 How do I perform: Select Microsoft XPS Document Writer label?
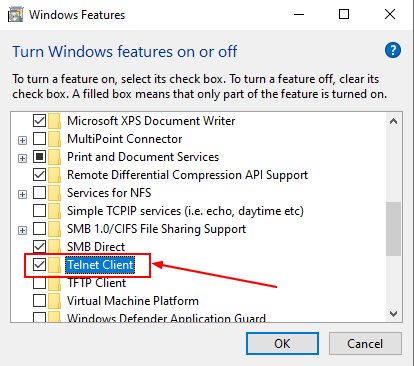pyautogui.click(x=151, y=121)
